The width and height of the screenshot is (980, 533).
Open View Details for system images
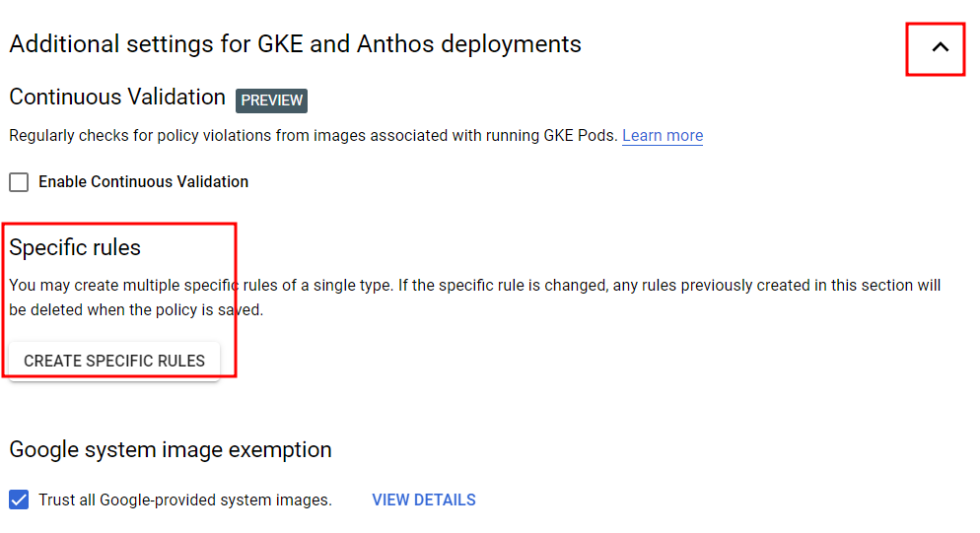click(424, 500)
